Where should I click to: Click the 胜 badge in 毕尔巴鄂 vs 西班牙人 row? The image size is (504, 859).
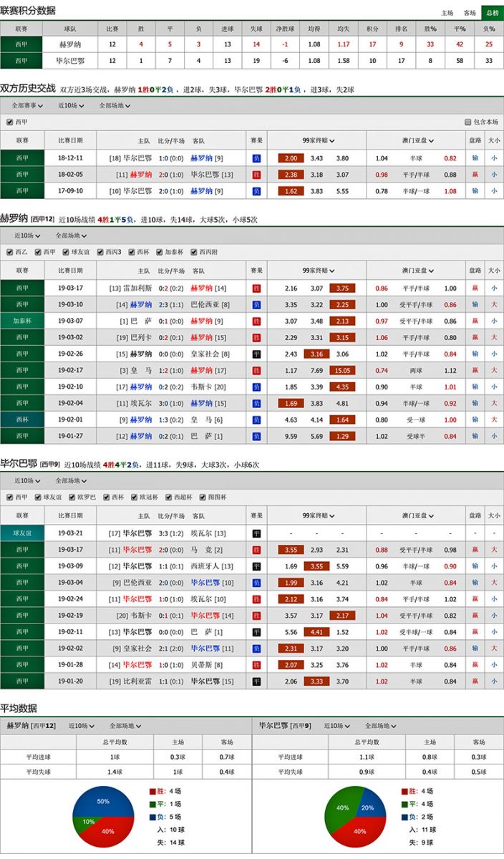click(x=256, y=566)
